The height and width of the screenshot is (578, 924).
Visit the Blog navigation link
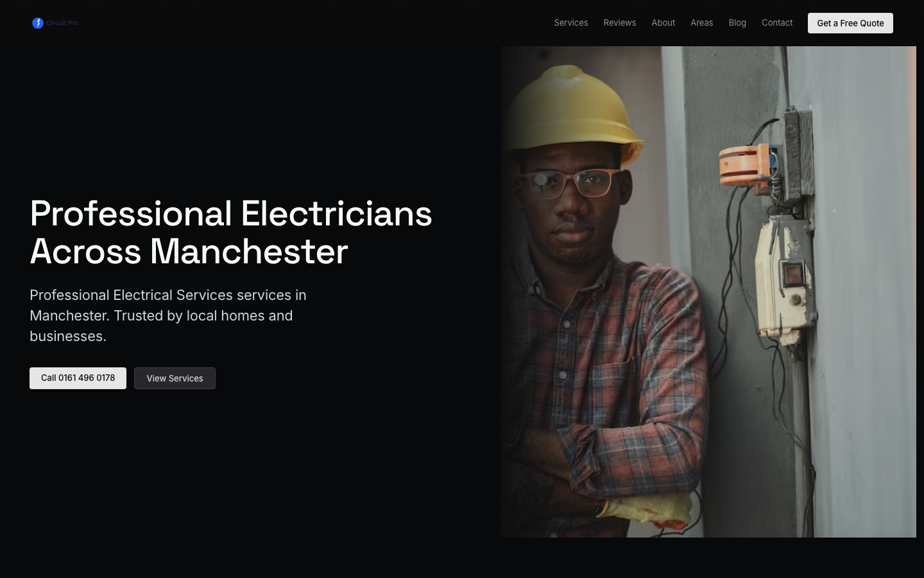coord(737,22)
